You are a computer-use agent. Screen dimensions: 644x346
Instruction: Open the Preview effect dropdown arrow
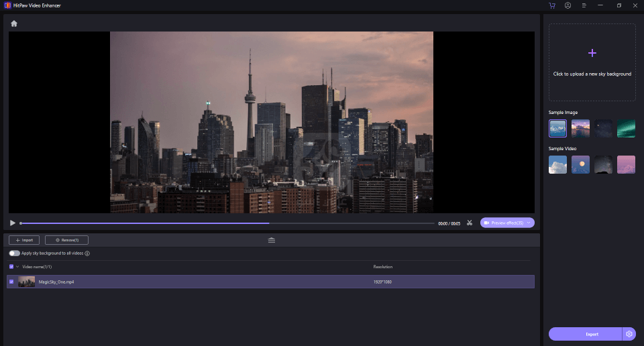[529, 223]
